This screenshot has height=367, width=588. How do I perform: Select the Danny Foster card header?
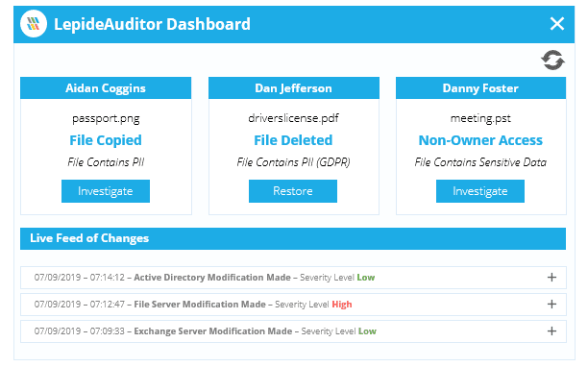480,88
